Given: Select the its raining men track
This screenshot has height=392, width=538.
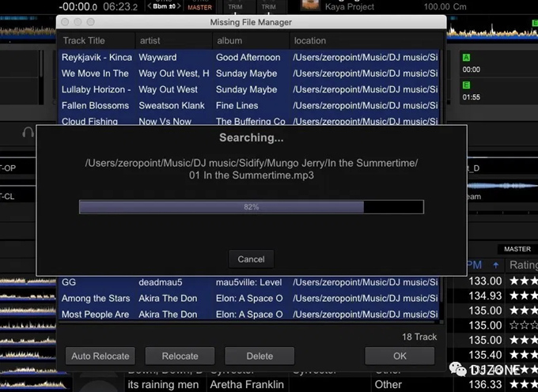Looking at the screenshot, I should [x=163, y=384].
